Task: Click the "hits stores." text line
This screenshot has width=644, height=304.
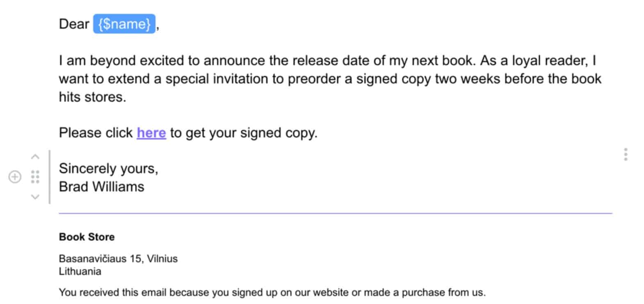Action: tap(92, 97)
